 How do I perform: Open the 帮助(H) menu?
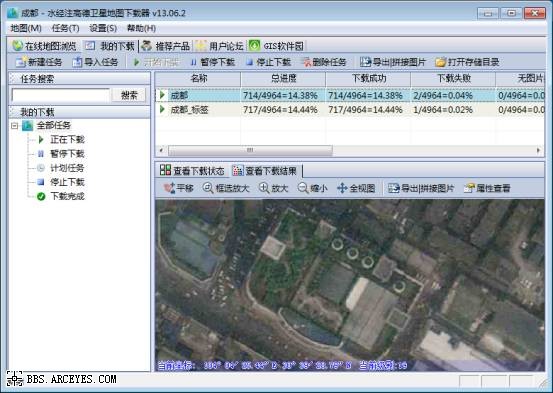pos(141,28)
